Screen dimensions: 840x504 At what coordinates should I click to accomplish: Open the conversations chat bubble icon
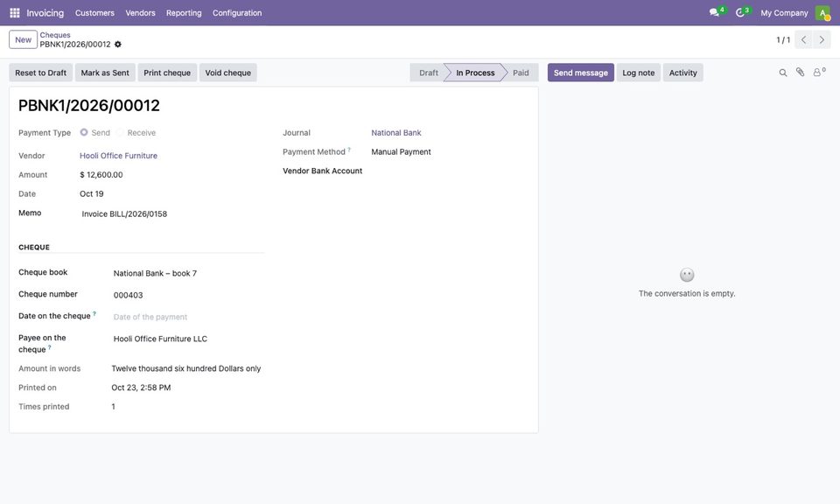coord(714,12)
